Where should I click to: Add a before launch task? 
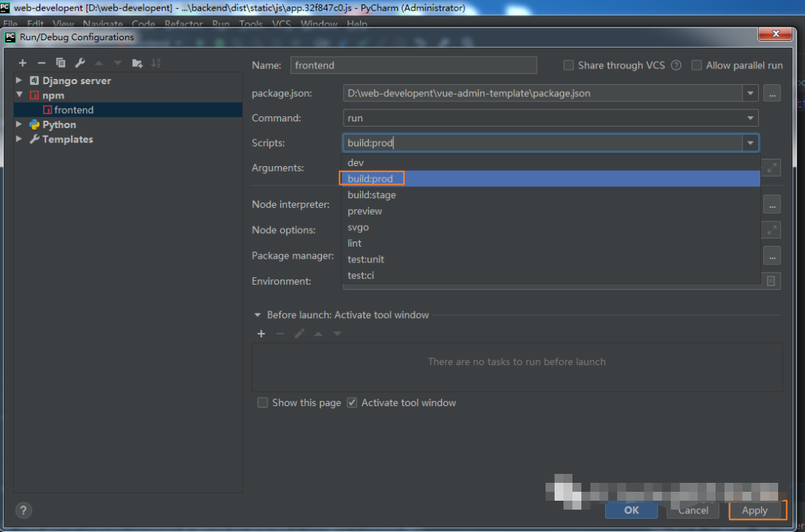click(x=262, y=334)
